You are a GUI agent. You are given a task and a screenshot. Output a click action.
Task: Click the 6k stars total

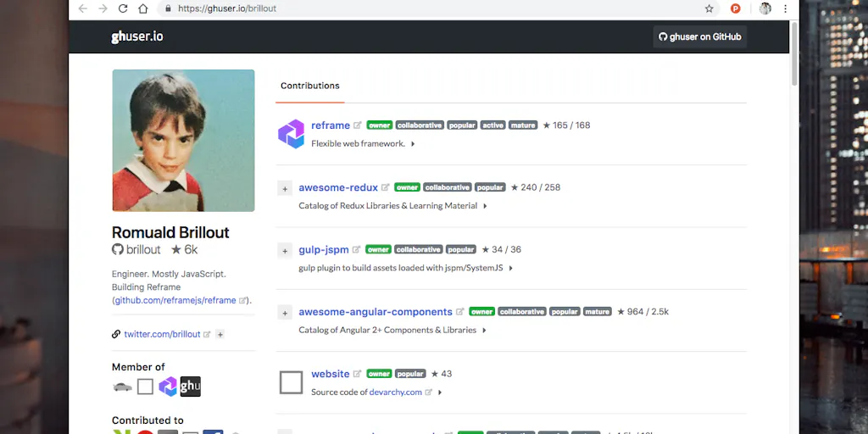click(184, 250)
